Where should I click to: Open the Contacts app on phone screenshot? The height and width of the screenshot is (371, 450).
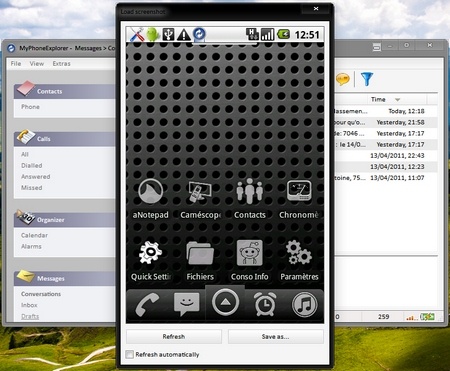tap(250, 191)
